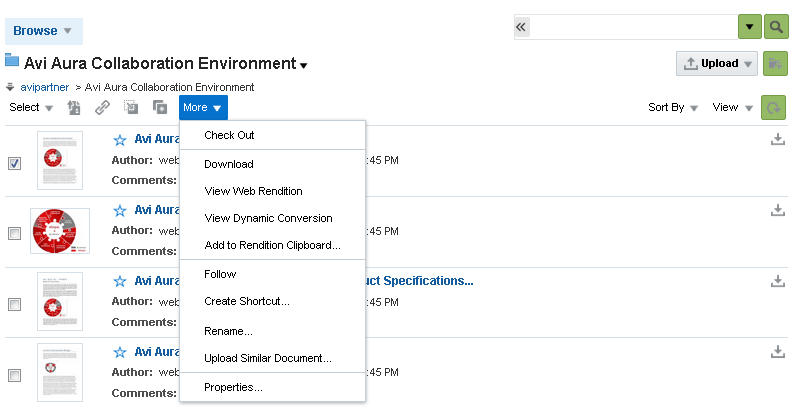Open the Sort By dropdown

(x=673, y=108)
